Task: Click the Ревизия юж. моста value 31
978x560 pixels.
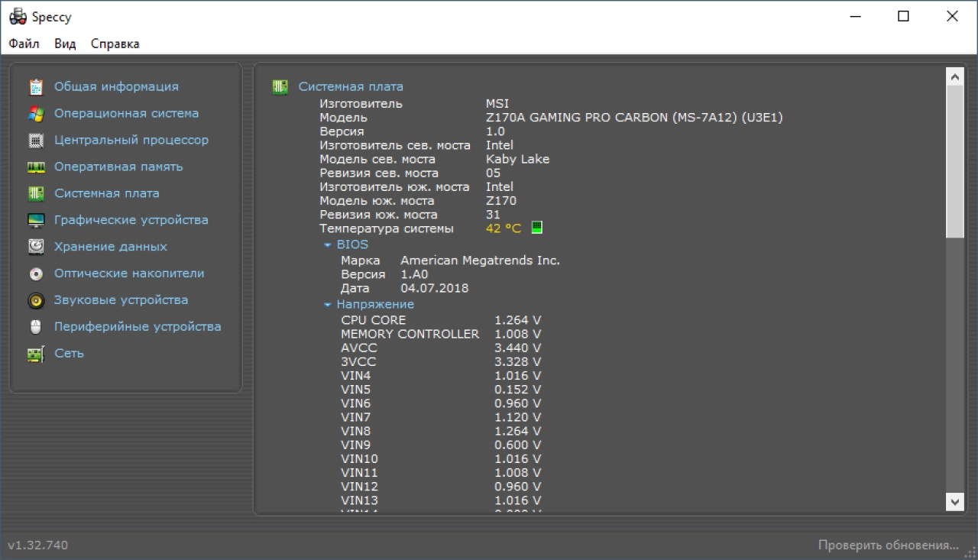Action: tap(494, 215)
